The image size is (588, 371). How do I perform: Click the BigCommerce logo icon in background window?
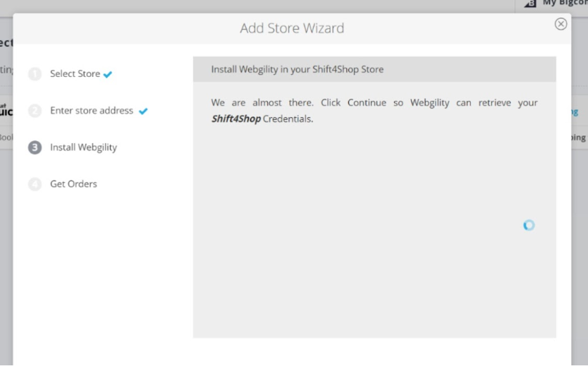pos(530,4)
